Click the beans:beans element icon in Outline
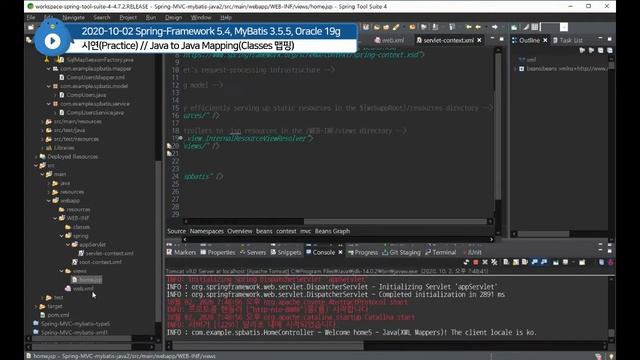Viewport: 640px width, 360px height. point(522,69)
